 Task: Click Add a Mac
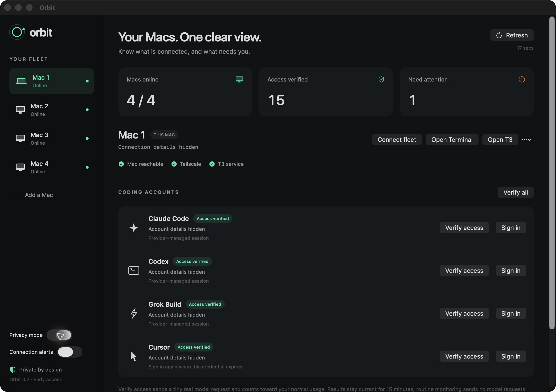34,195
